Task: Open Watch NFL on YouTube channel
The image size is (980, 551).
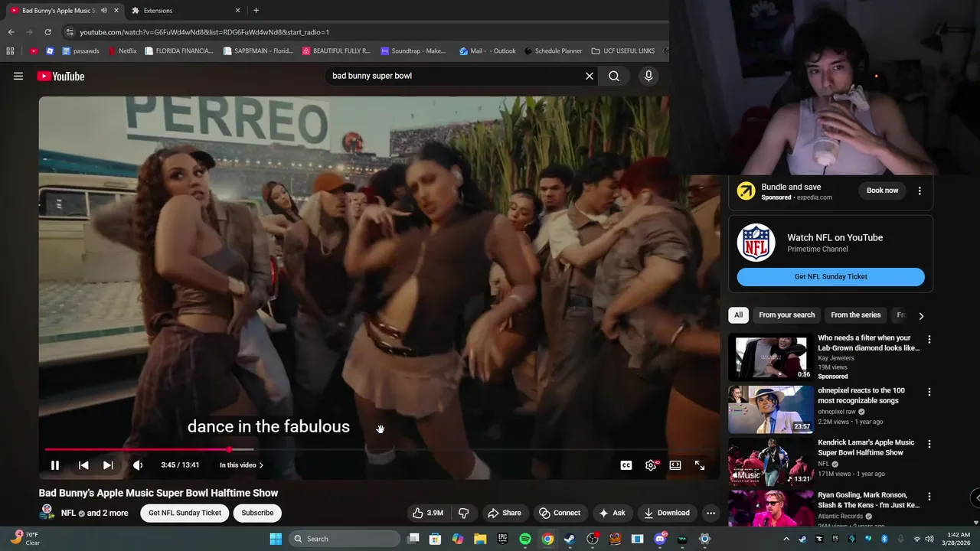Action: pos(831,243)
